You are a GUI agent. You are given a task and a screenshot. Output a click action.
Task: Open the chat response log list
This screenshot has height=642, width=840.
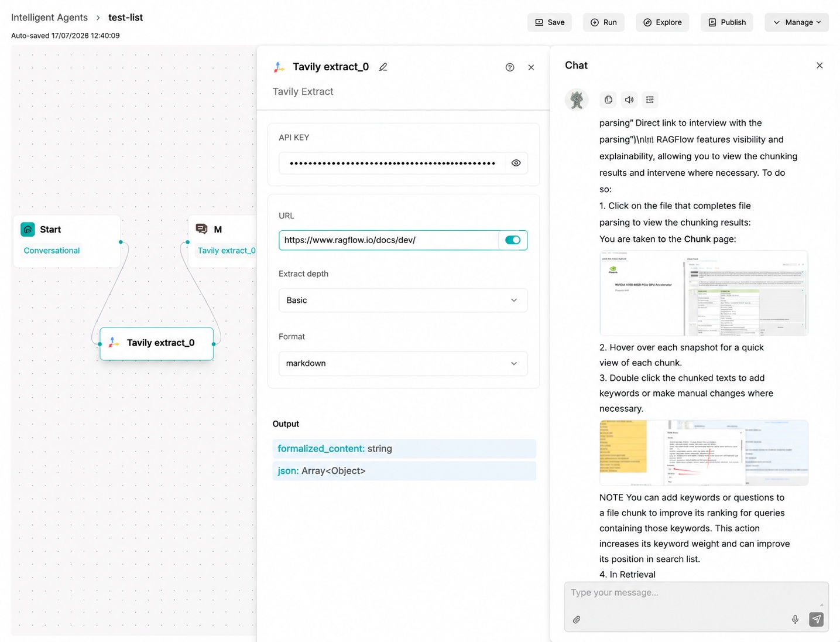coord(650,100)
